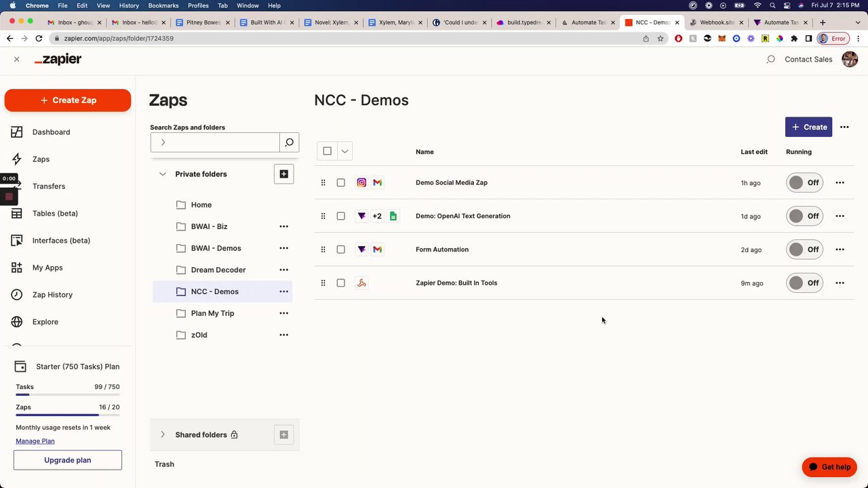The height and width of the screenshot is (488, 868).
Task: Expand the Shared folders section
Action: tap(163, 434)
